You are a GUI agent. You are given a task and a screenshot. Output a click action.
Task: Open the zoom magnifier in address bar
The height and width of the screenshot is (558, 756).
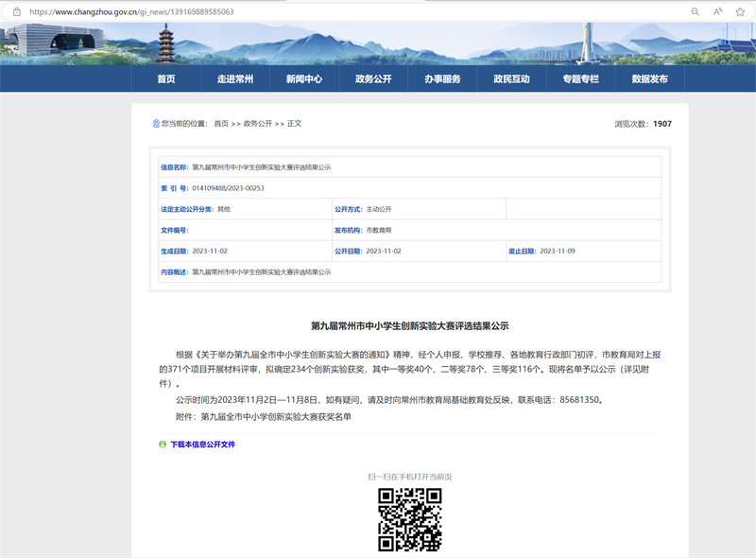click(695, 11)
